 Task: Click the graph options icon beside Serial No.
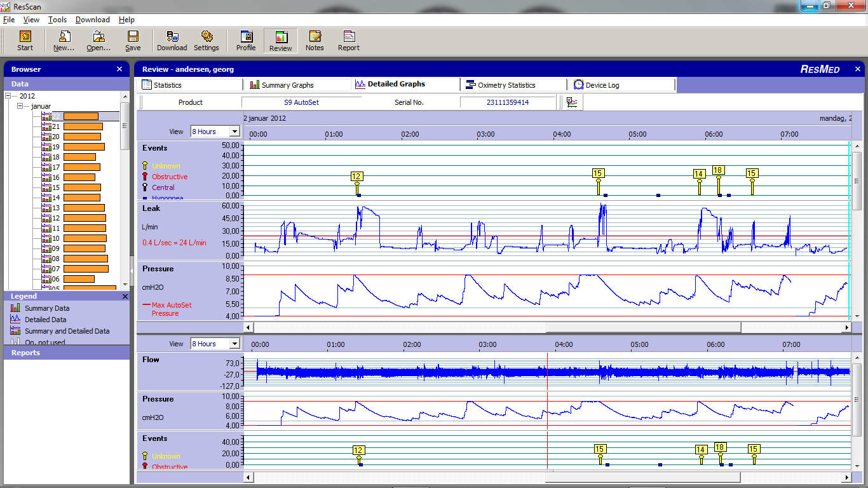573,102
